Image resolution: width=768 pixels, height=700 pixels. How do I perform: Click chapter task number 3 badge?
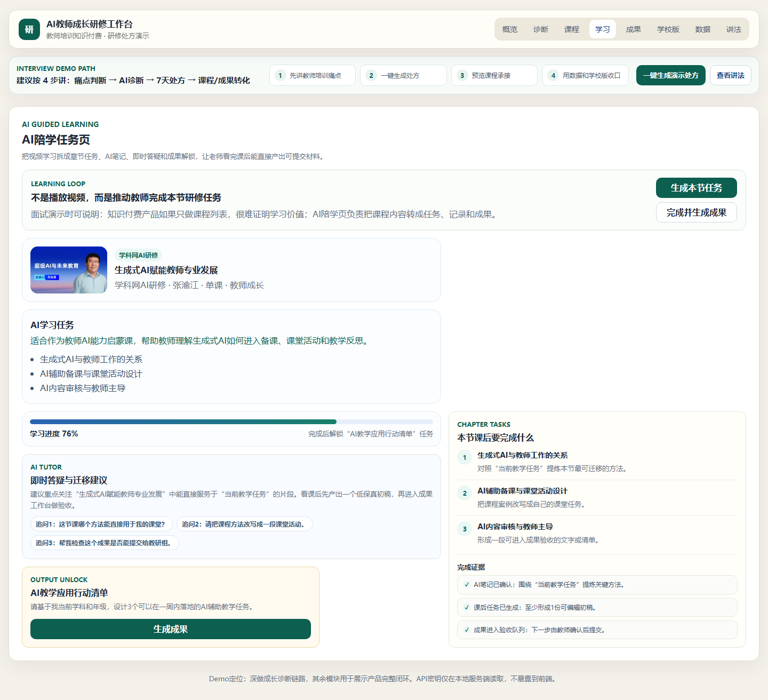[x=465, y=529]
